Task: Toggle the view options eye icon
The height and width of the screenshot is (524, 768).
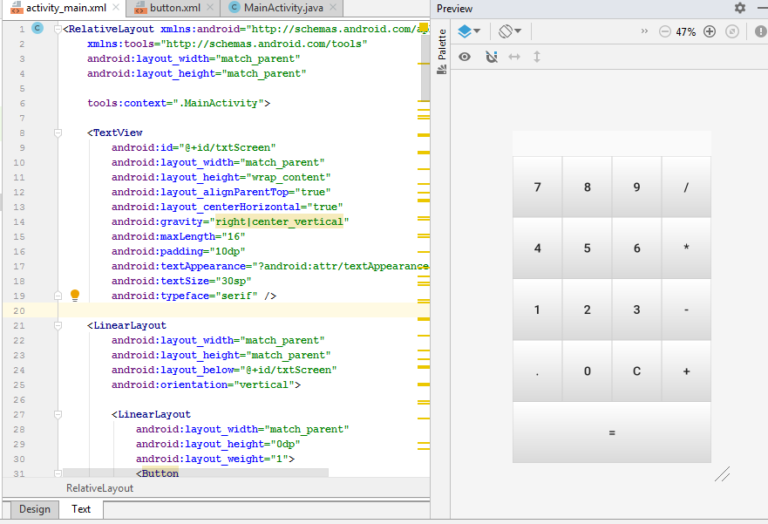Action: pyautogui.click(x=465, y=57)
